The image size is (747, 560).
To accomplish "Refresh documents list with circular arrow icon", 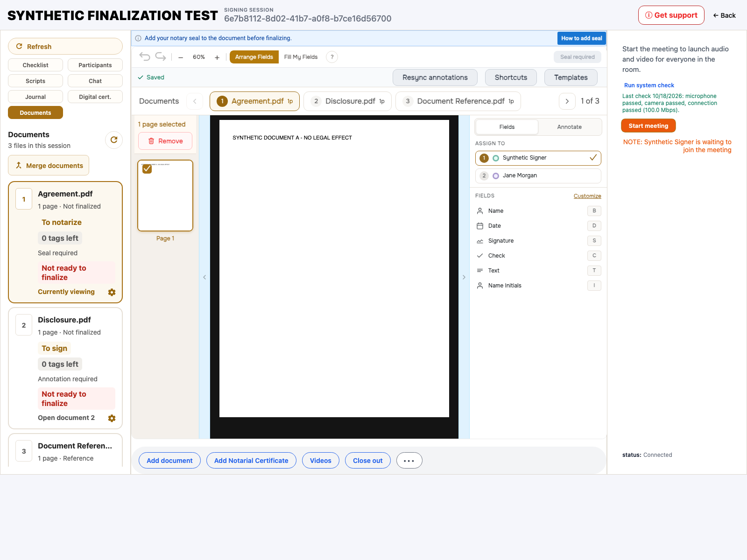I will [114, 140].
